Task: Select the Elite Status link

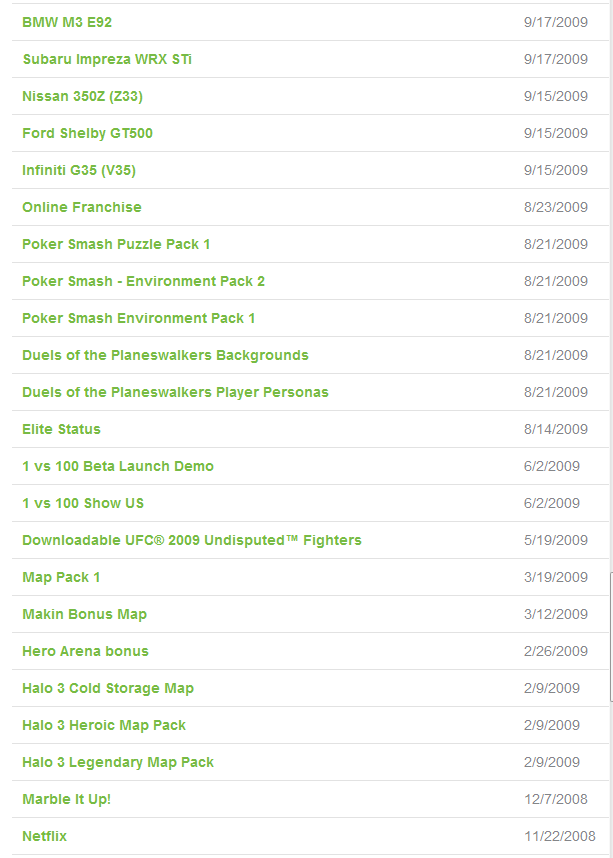Action: click(61, 429)
